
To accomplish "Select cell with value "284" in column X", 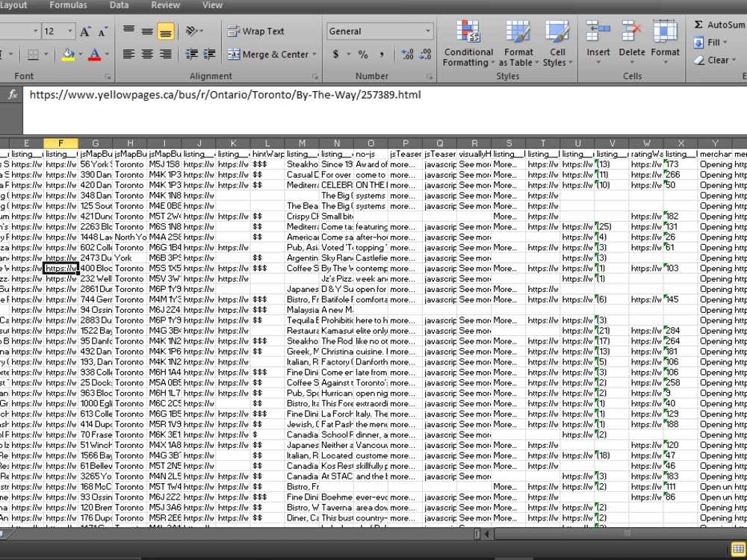I will pyautogui.click(x=681, y=331).
